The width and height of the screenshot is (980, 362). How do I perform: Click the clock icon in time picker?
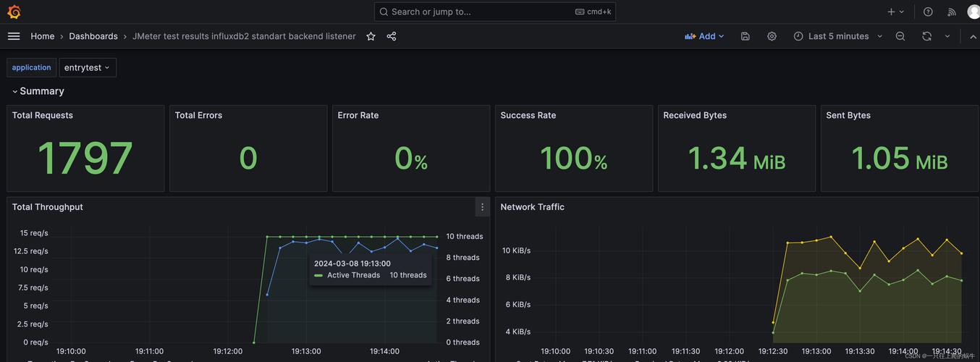coord(798,36)
